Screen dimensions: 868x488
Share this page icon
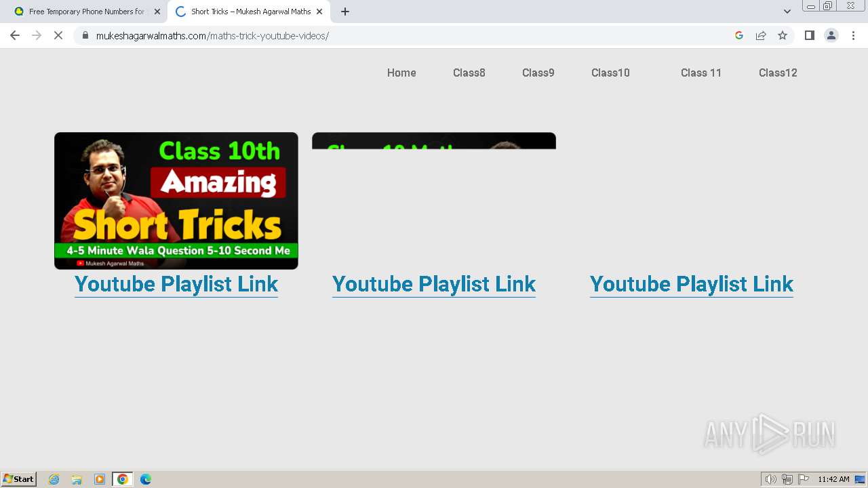761,35
